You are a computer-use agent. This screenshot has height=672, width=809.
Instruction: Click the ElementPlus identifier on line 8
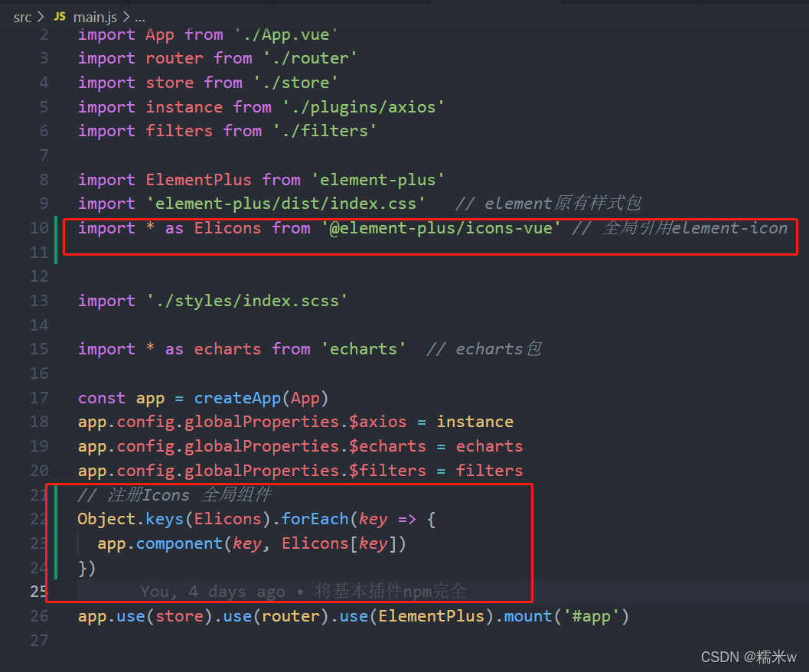click(x=199, y=180)
